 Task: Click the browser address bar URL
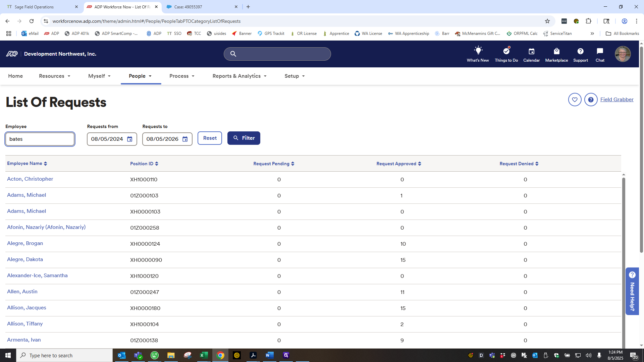(146, 21)
